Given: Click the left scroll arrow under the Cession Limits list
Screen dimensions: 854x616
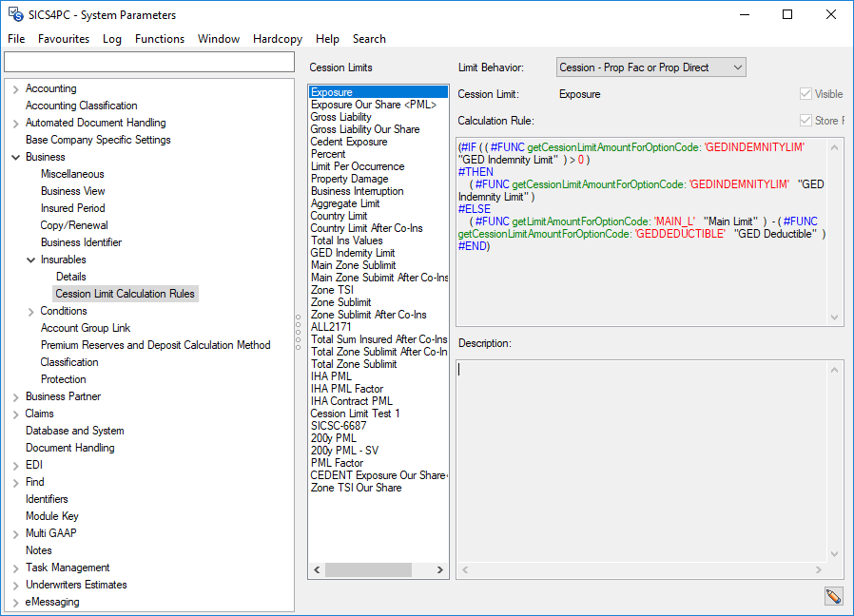Looking at the screenshot, I should pyautogui.click(x=317, y=569).
